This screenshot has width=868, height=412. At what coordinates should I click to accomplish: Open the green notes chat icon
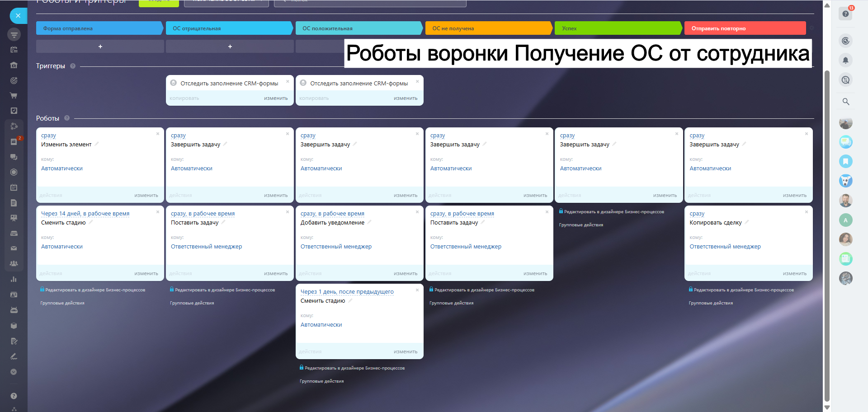(x=846, y=259)
